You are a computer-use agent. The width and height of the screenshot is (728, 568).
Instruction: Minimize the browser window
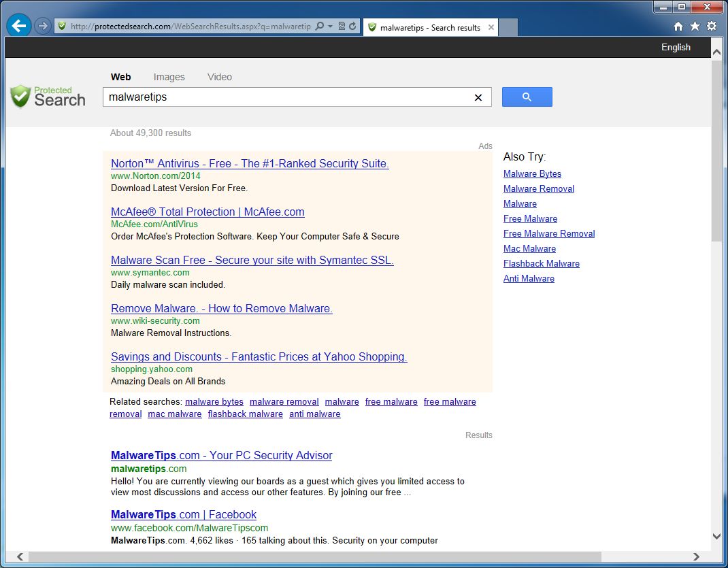point(663,7)
